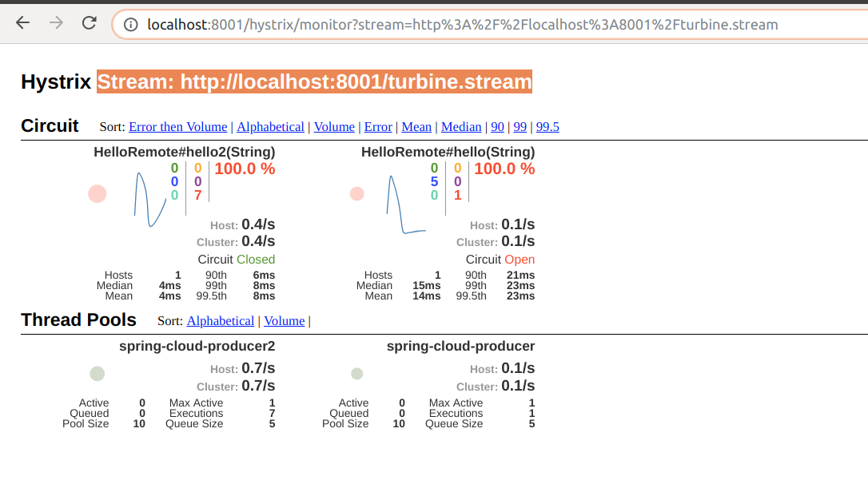Sort circuits by 90th percentile
Viewport: 868px width, 488px height.
(x=498, y=127)
